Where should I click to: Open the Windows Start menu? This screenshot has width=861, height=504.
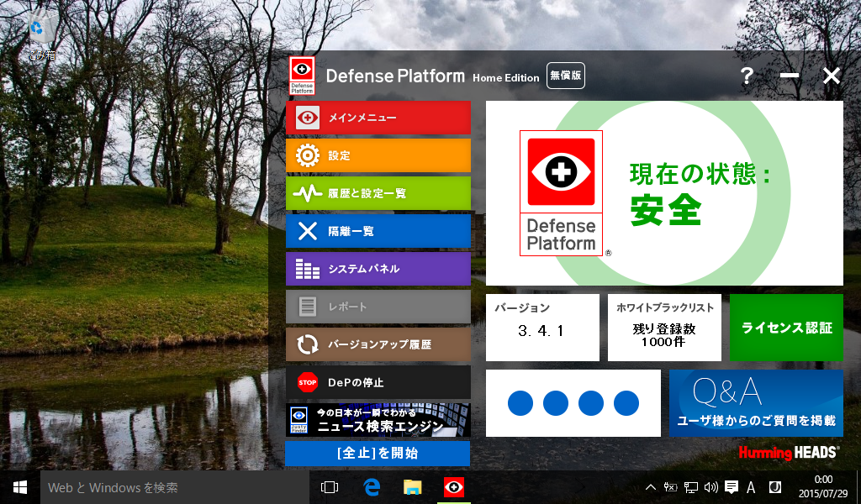20,487
